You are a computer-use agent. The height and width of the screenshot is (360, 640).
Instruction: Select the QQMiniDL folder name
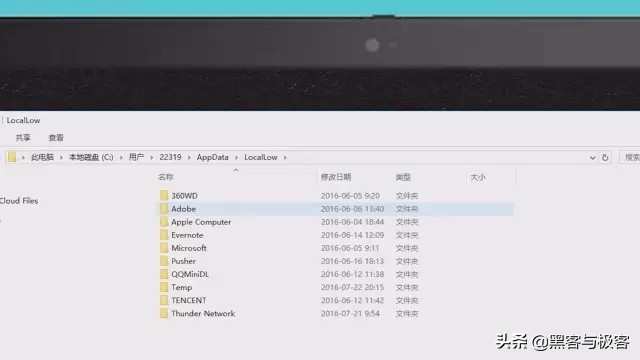click(190, 274)
